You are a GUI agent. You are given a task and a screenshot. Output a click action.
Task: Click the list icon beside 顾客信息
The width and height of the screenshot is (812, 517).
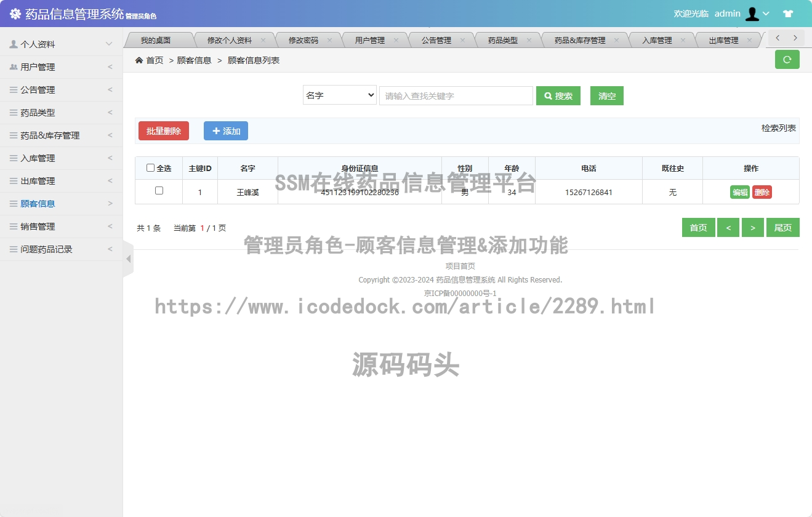14,204
